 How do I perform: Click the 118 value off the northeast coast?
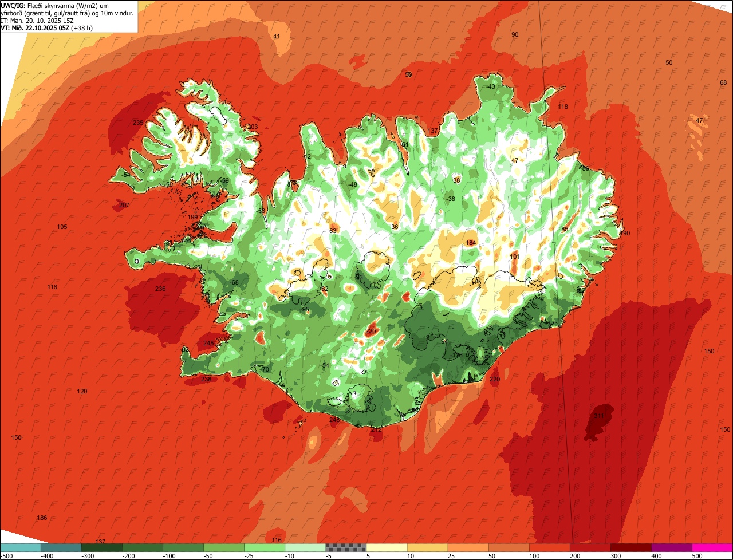pyautogui.click(x=563, y=107)
